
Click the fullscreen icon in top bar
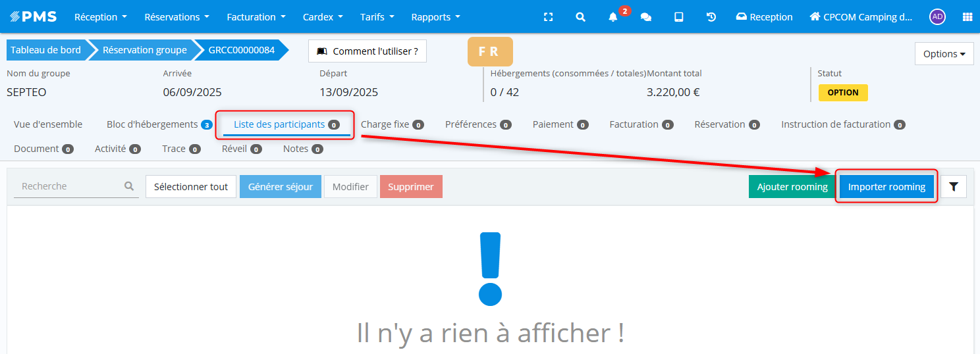click(548, 17)
